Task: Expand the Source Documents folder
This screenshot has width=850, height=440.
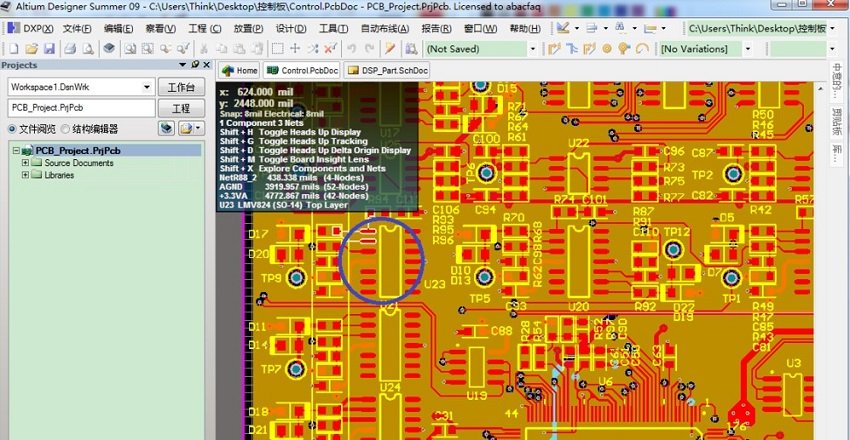Action: (x=25, y=163)
